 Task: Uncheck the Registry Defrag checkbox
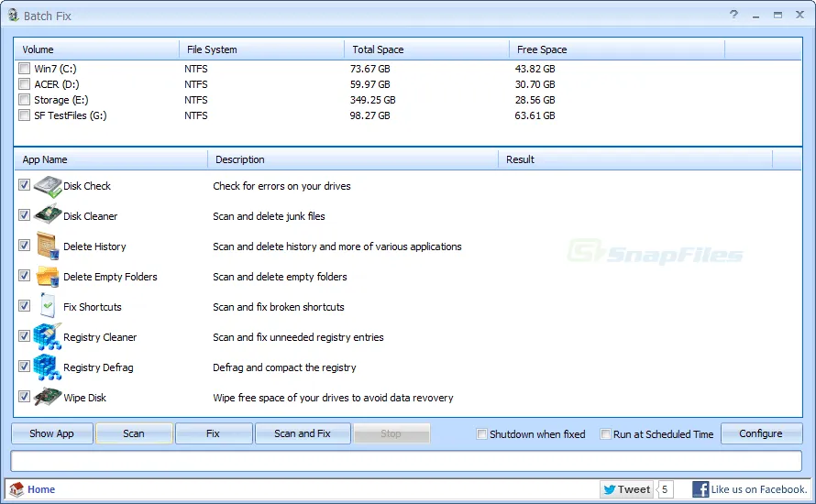(x=24, y=367)
